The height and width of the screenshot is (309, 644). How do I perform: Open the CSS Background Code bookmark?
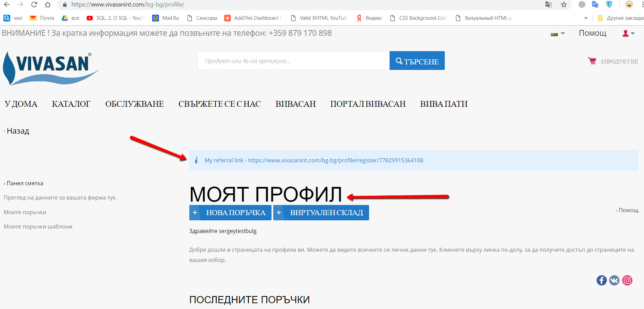click(418, 18)
